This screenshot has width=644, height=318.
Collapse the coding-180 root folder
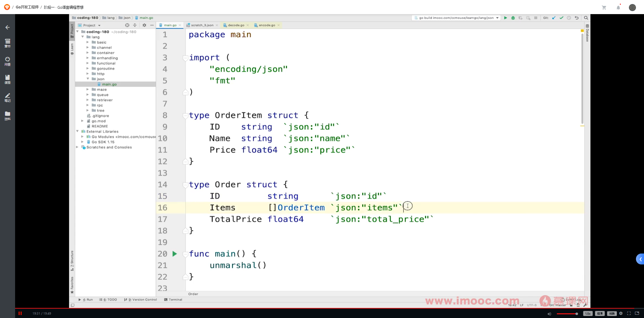coord(77,32)
